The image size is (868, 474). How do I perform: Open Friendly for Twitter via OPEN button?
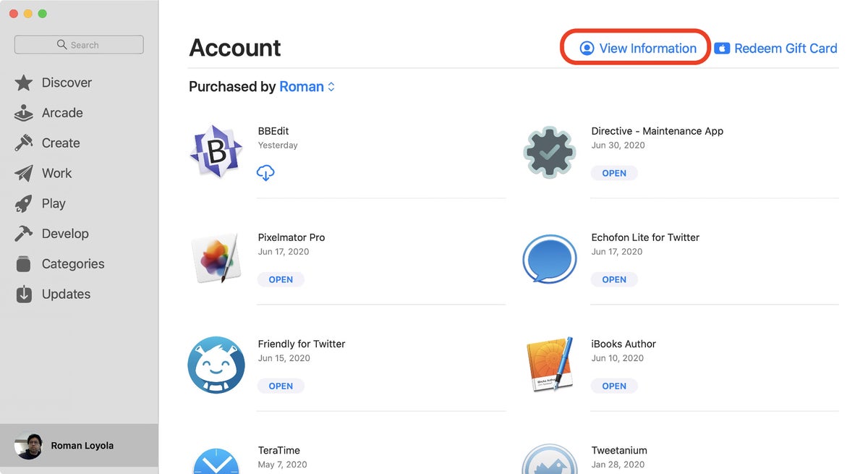[281, 386]
